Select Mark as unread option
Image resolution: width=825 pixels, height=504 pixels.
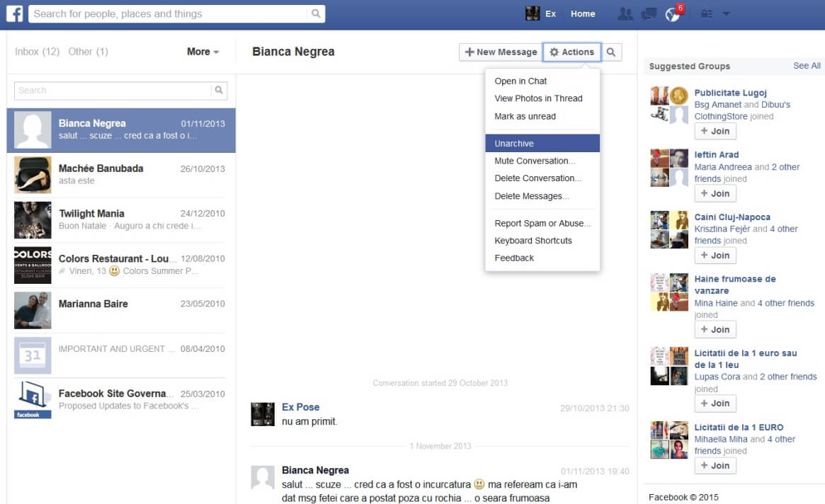(x=525, y=116)
